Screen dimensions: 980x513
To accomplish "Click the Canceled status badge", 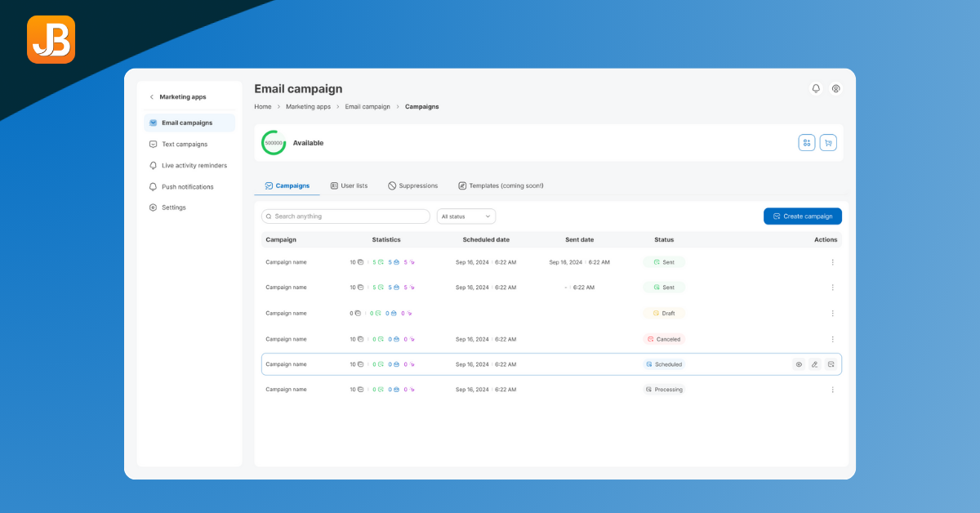I will 664,339.
